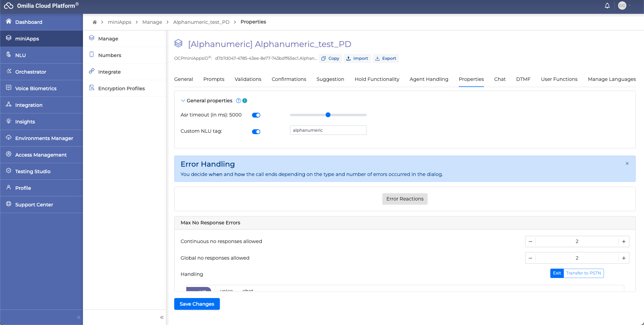Image resolution: width=644 pixels, height=325 pixels.
Task: Click the Custom NLU tag text field
Action: click(328, 130)
